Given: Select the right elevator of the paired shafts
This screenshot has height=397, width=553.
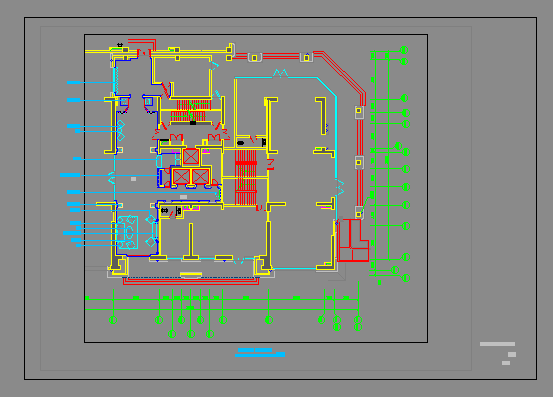Looking at the screenshot, I should point(201,177).
